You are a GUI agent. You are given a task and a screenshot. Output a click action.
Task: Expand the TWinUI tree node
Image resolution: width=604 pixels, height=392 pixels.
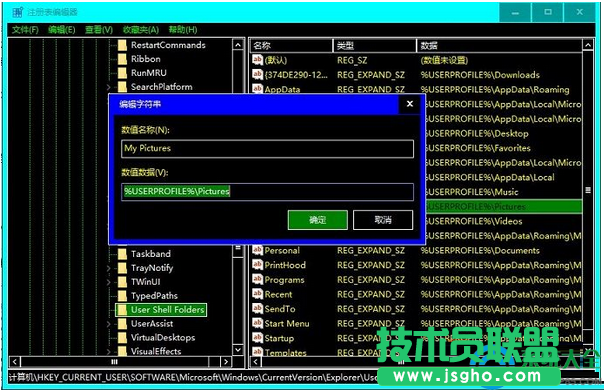109,282
